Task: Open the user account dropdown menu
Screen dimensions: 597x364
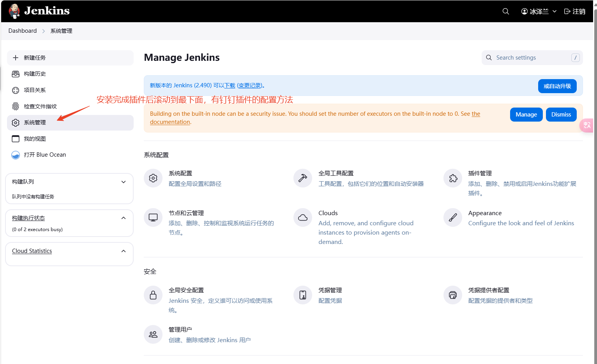Action: coord(539,11)
